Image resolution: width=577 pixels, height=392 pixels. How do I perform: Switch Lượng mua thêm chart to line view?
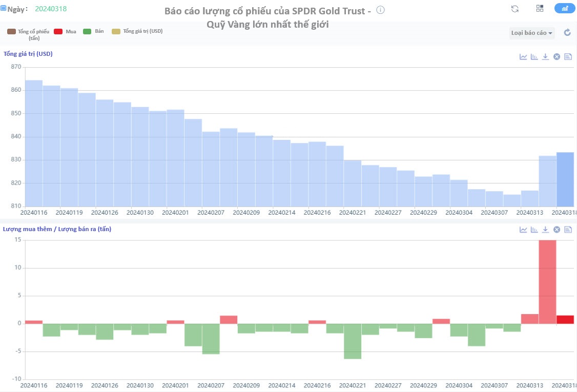(x=523, y=230)
